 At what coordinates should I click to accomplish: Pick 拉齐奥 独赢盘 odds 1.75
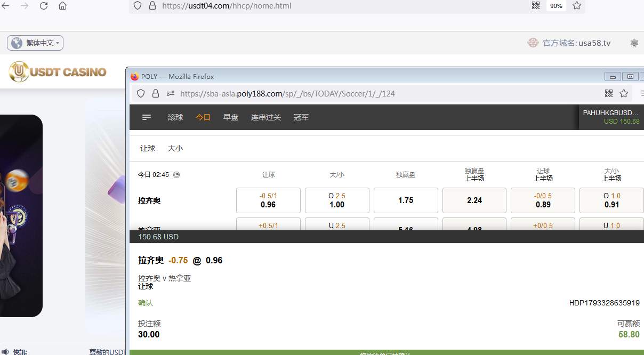coord(406,200)
